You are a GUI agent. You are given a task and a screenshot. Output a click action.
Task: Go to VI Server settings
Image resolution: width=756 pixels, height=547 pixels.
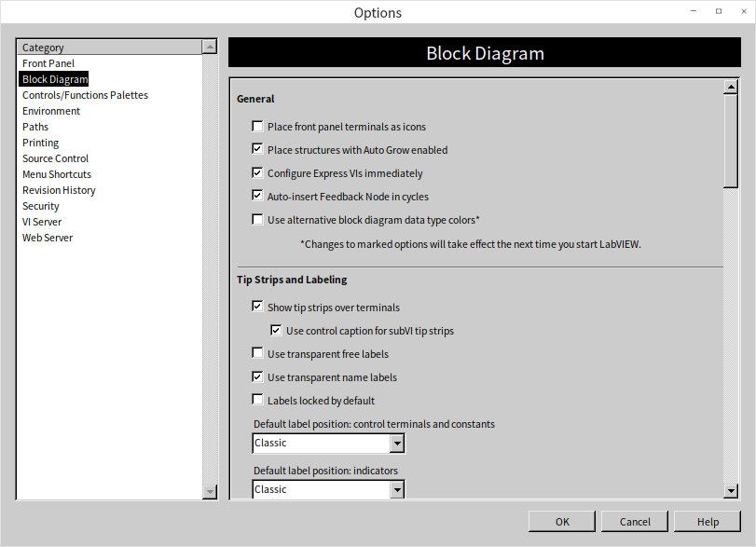42,222
